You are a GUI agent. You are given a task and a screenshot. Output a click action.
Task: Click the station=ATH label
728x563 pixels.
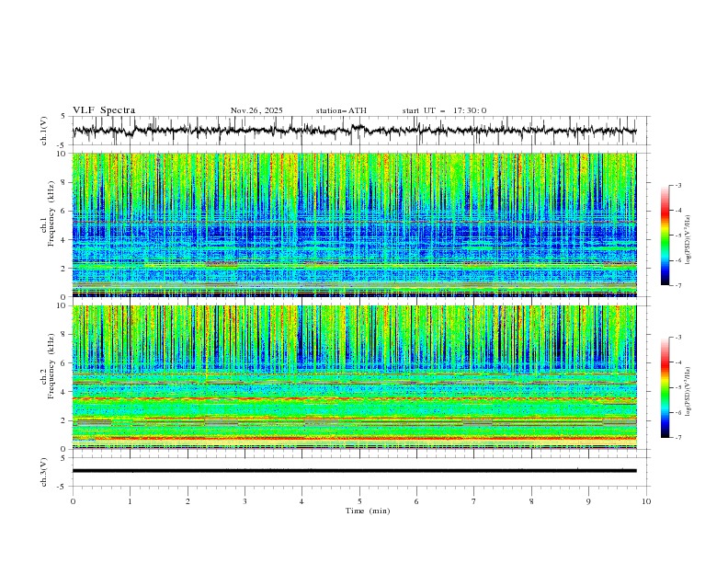(341, 110)
